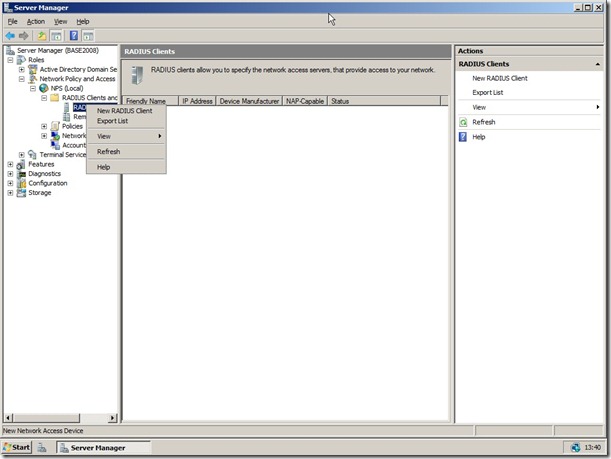Sort by Friendly Name column header
The width and height of the screenshot is (611, 459).
point(150,101)
